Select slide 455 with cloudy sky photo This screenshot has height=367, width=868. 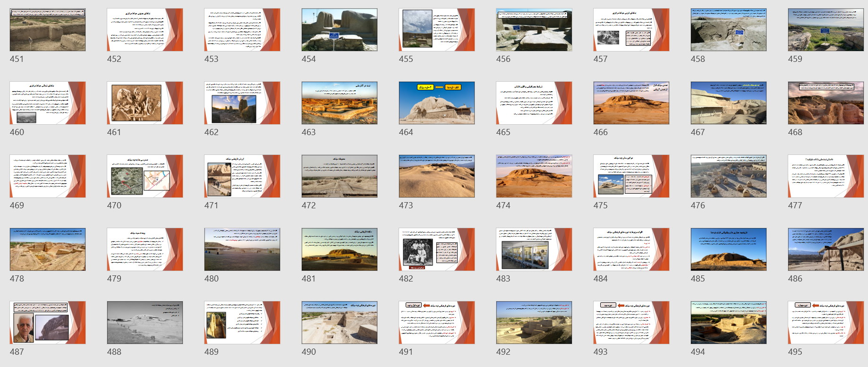point(436,30)
